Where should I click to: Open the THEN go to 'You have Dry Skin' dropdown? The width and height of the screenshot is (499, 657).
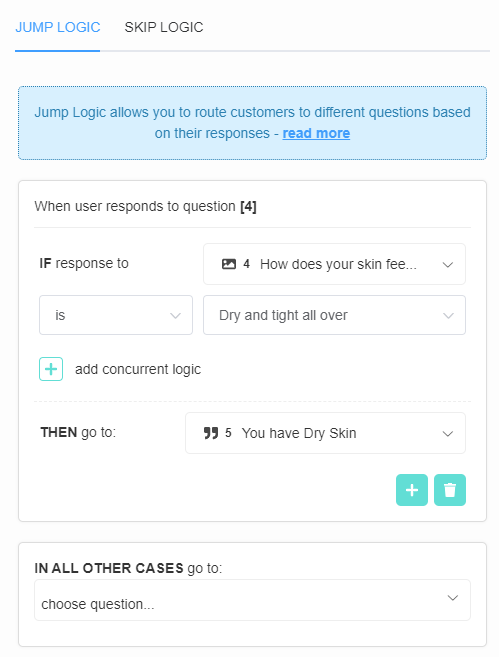coord(326,433)
